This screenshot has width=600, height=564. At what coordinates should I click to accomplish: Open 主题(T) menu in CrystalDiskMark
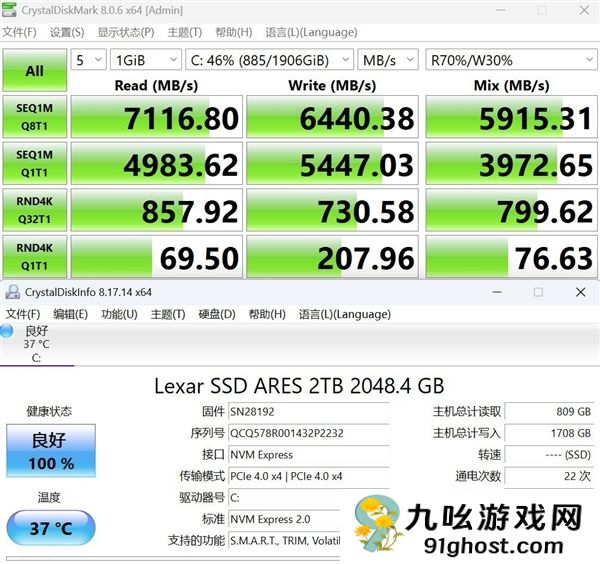185,32
